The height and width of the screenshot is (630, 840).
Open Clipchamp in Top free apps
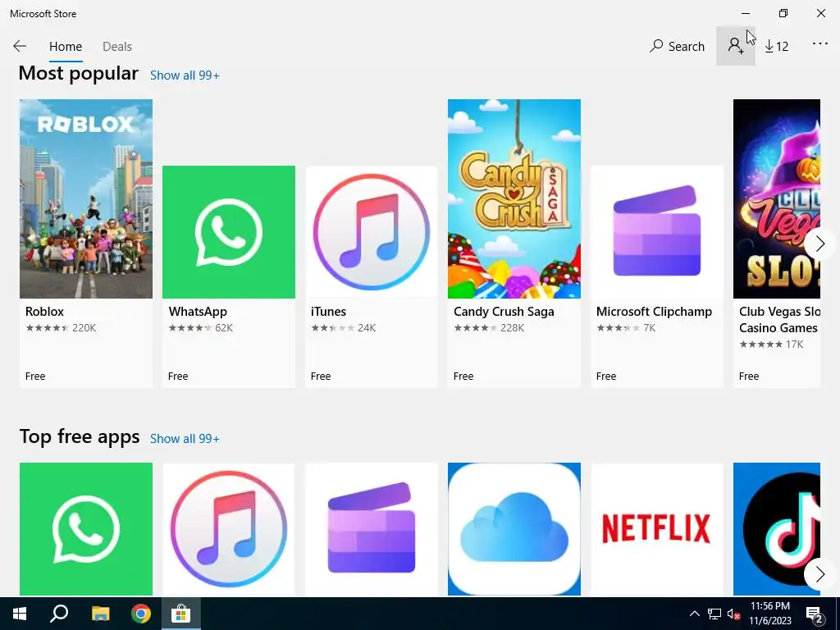coord(372,529)
